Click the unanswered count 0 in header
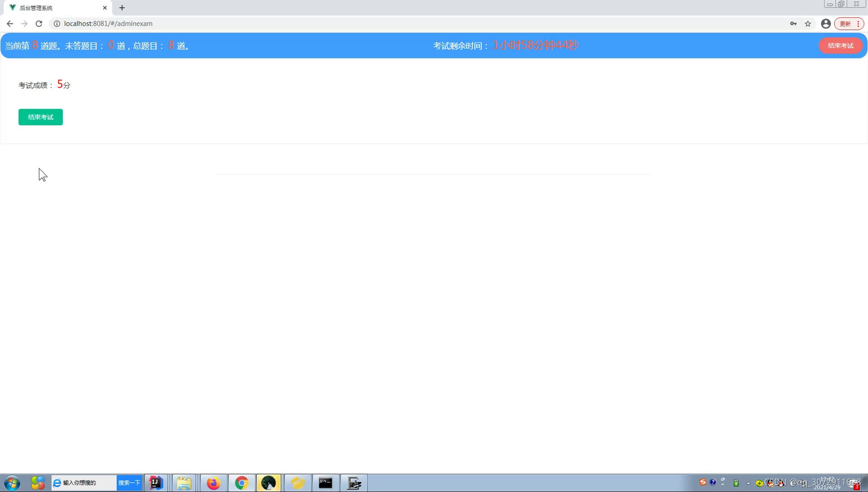 111,45
